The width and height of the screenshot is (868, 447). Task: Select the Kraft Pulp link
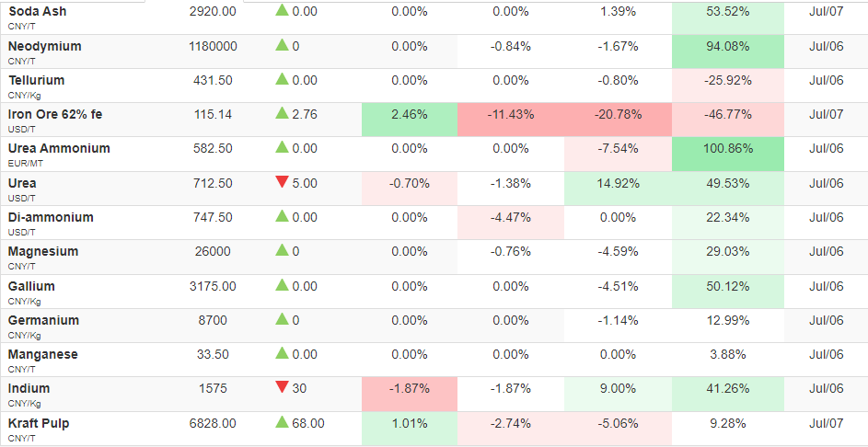point(39,424)
